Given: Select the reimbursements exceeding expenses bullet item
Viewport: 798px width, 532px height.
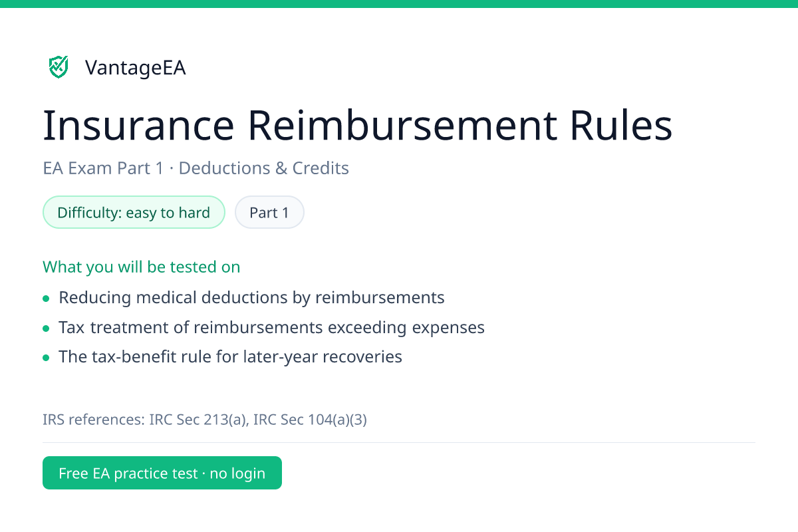Looking at the screenshot, I should 271,327.
